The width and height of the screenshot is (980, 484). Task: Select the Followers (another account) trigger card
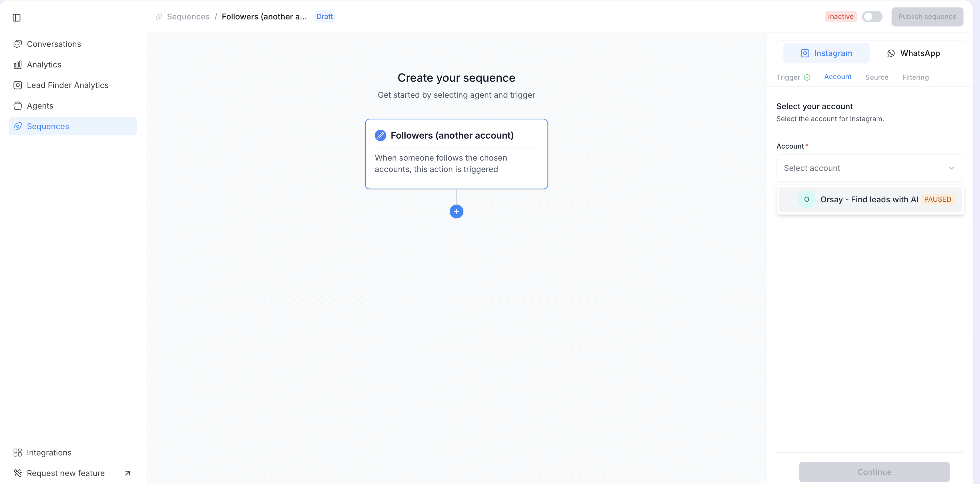click(x=456, y=154)
